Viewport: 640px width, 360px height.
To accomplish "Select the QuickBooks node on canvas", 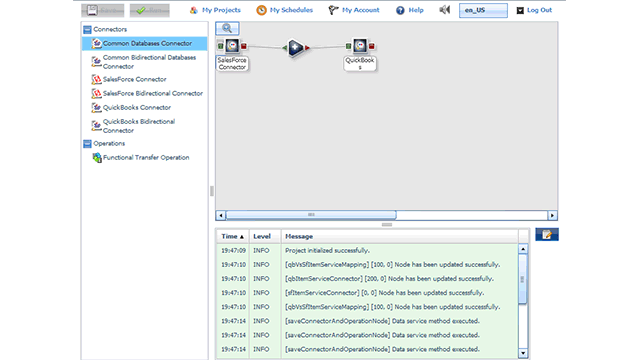I will [360, 46].
